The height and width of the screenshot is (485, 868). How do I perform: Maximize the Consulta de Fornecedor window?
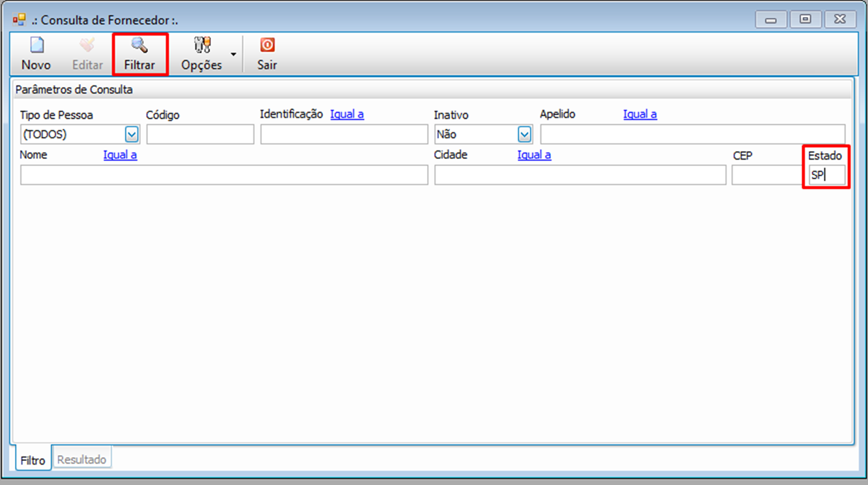805,20
